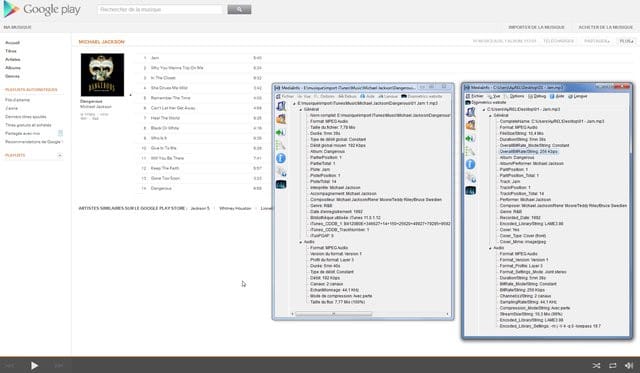This screenshot has height=373, width=640.
Task: Click the horizontal scrollbar in the iTunes-path MediaInfo window
Action: click(333, 314)
